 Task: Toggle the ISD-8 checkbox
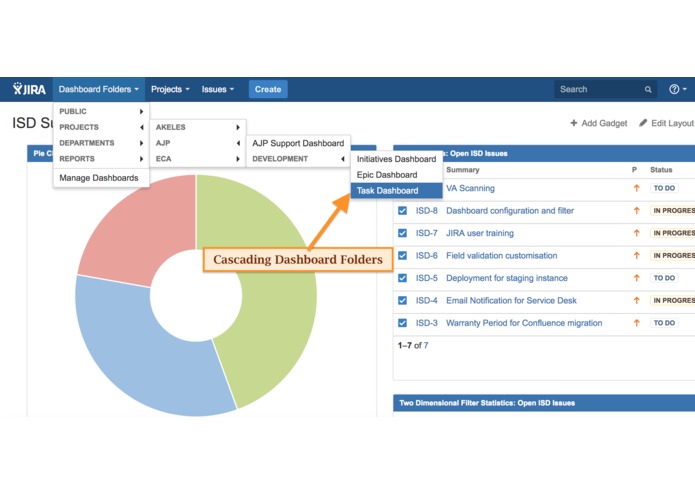pos(402,210)
